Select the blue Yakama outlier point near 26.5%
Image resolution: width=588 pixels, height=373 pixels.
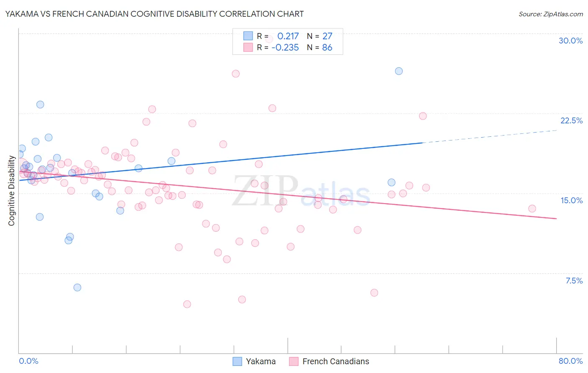(x=399, y=71)
